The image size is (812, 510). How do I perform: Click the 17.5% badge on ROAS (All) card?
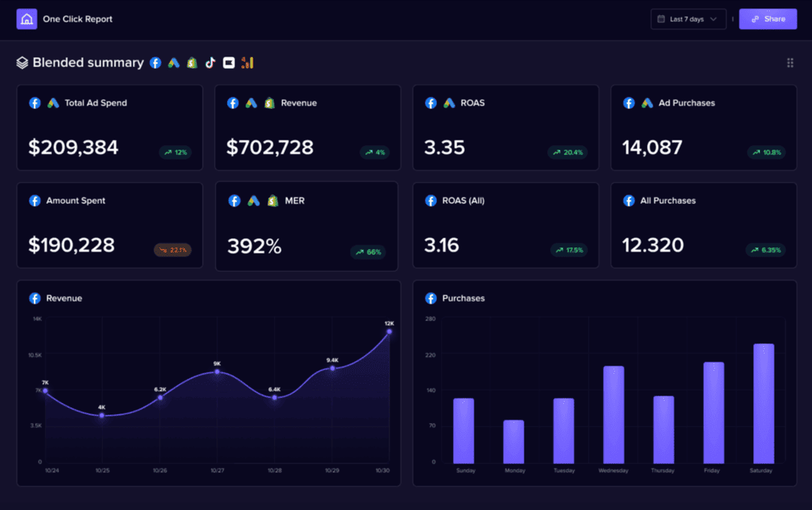coord(569,250)
